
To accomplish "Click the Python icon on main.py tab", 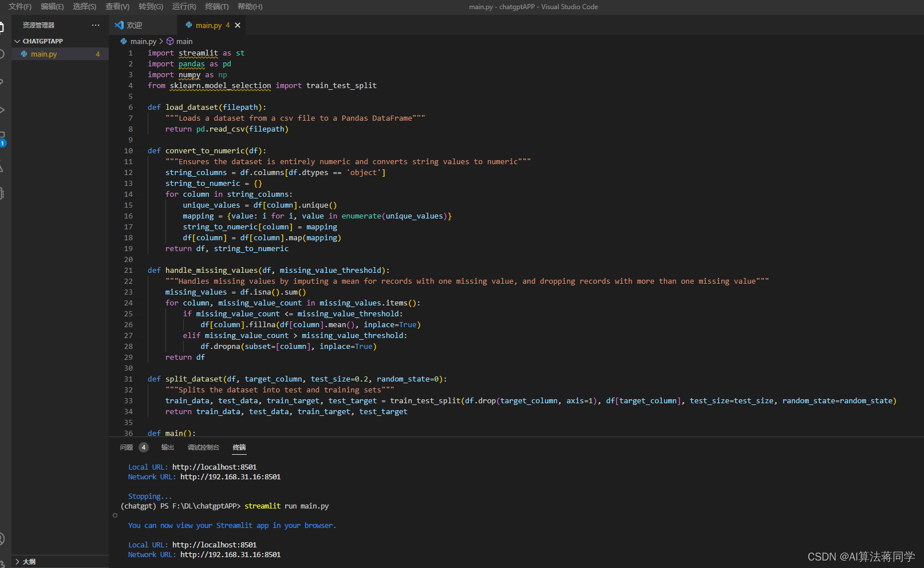I will click(x=188, y=25).
